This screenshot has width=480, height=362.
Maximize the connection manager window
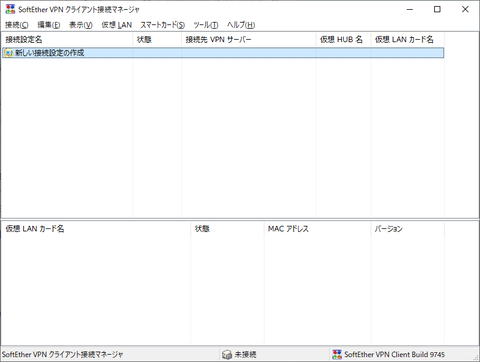click(437, 9)
